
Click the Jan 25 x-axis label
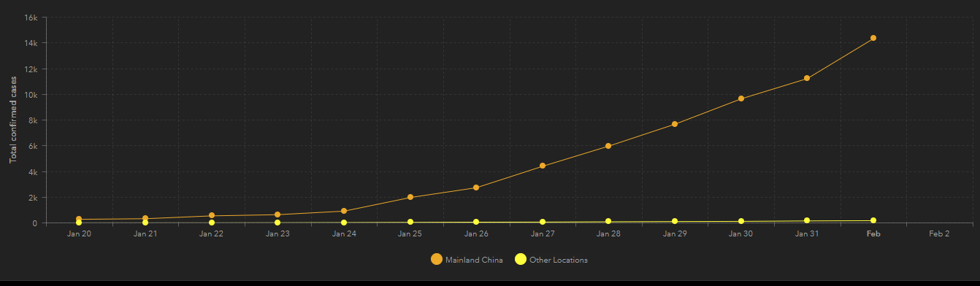coord(410,234)
